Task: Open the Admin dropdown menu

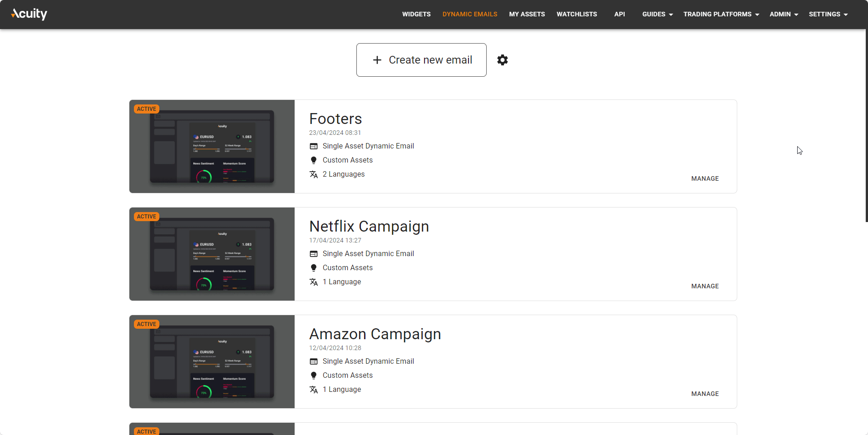Action: click(x=784, y=14)
